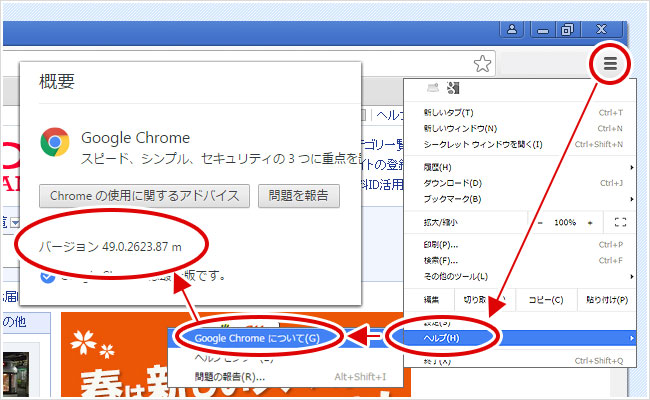The image size is (650, 400).
Task: Close the Chrome window
Action: [x=601, y=29]
